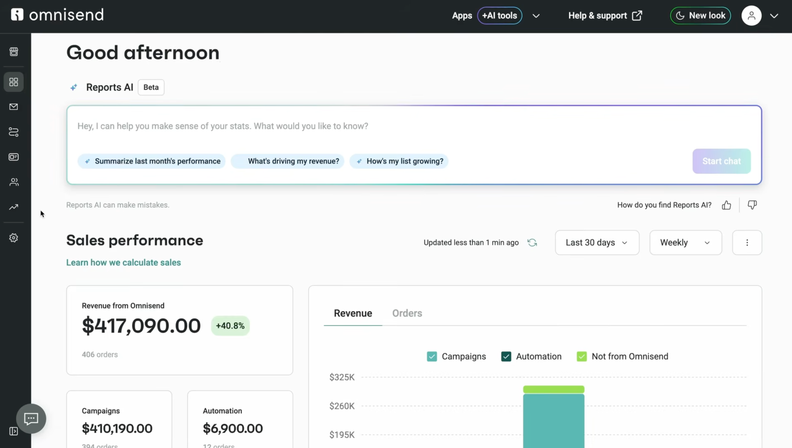Open Reports trend-line icon in sidebar
This screenshot has width=792, height=448.
14,207
